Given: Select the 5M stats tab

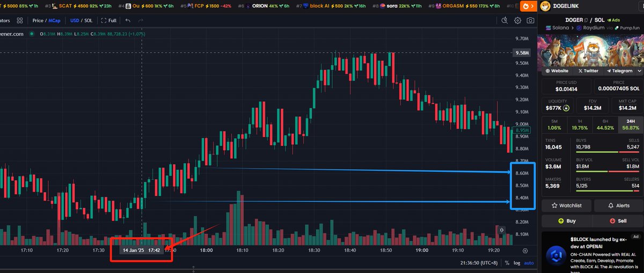Looking at the screenshot, I should (554, 124).
